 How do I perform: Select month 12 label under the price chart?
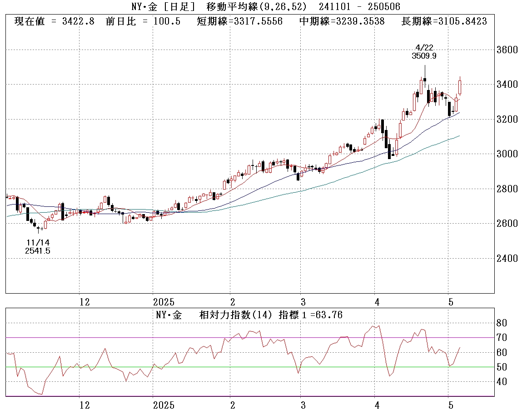(x=84, y=302)
